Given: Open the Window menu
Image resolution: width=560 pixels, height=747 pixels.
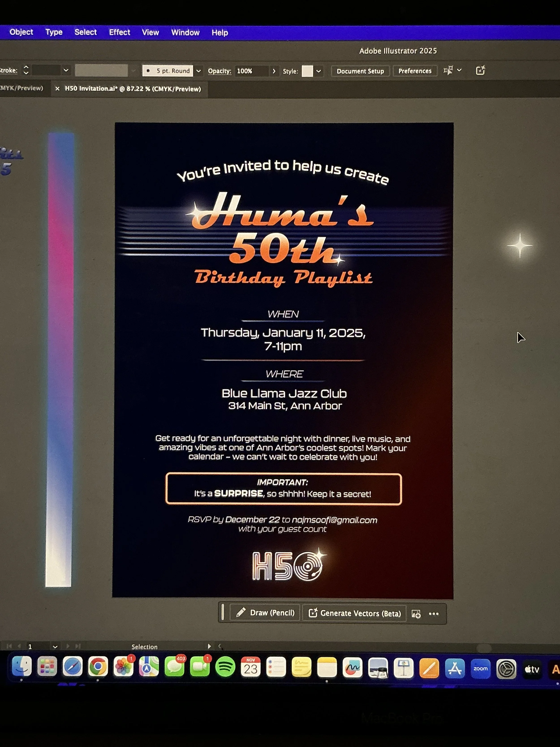Looking at the screenshot, I should tap(185, 33).
